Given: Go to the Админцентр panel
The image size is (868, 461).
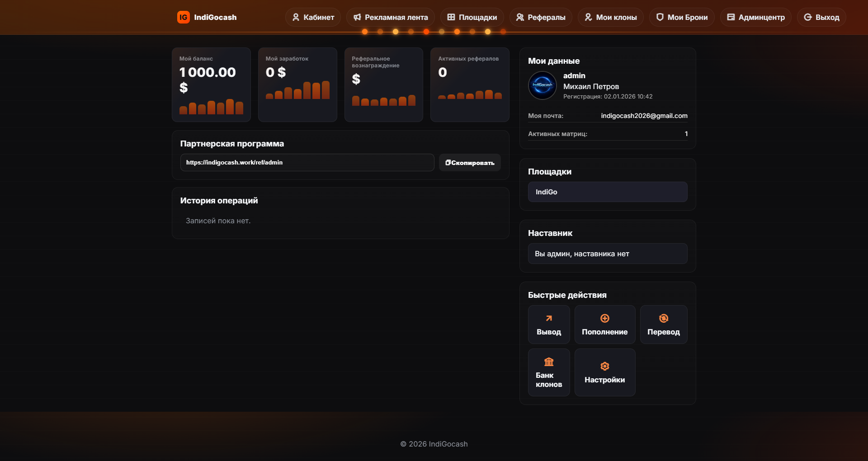Looking at the screenshot, I should pyautogui.click(x=755, y=17).
